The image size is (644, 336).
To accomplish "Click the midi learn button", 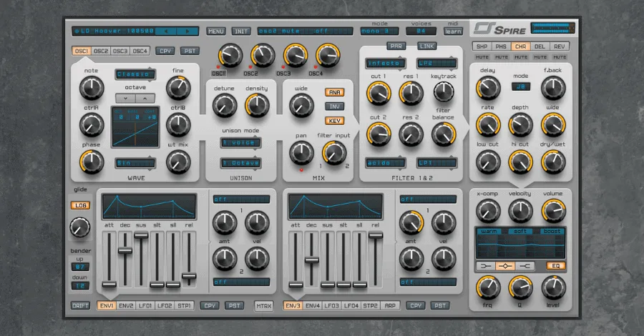I will 453,31.
